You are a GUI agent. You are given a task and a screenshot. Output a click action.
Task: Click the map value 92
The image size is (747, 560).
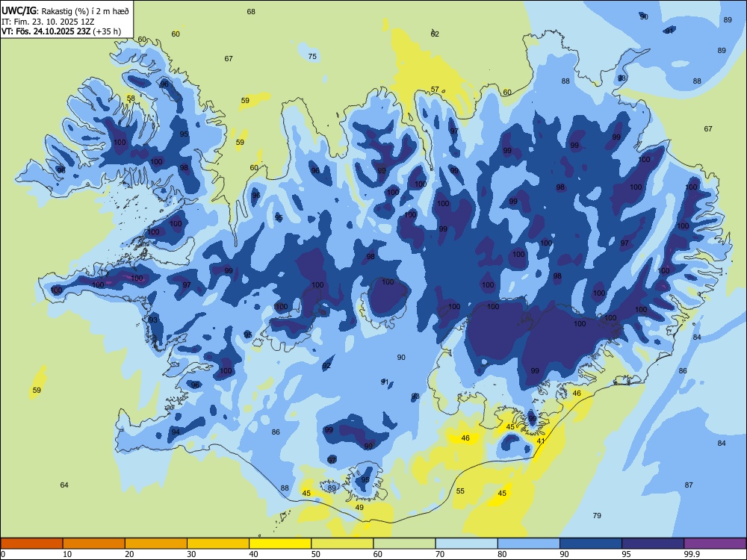coord(326,366)
